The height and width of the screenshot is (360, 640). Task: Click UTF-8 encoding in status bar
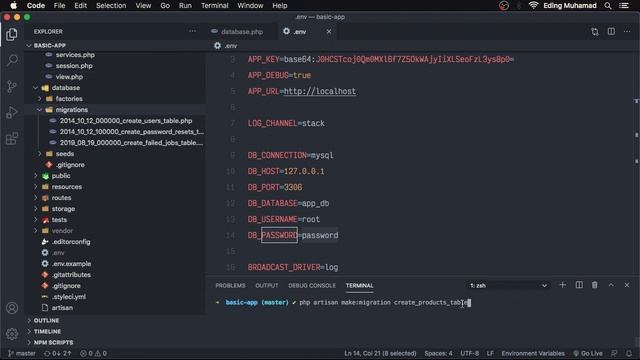469,353
